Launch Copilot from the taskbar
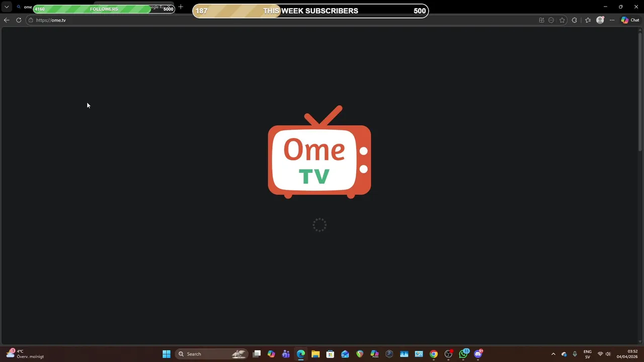This screenshot has width=644, height=362. (271, 354)
